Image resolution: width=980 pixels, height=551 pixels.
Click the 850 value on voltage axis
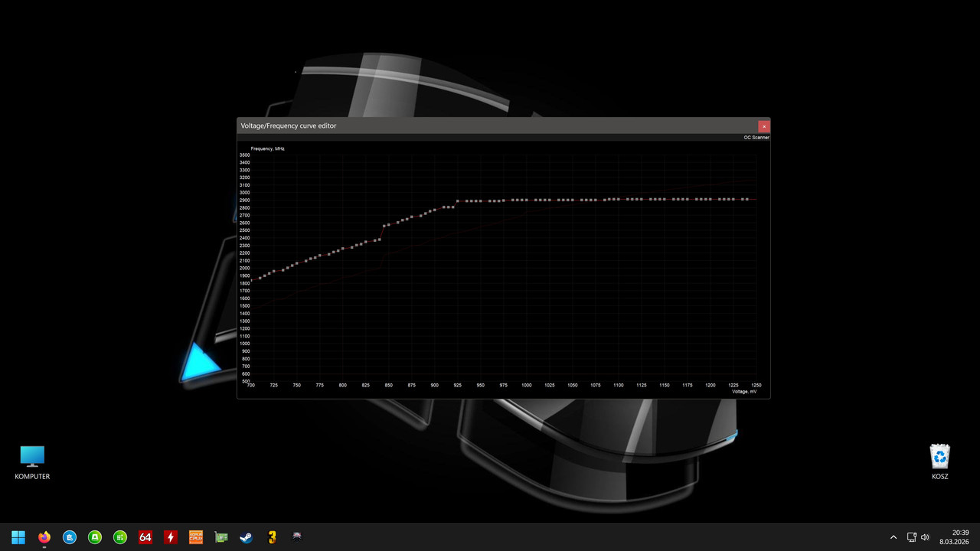point(389,385)
